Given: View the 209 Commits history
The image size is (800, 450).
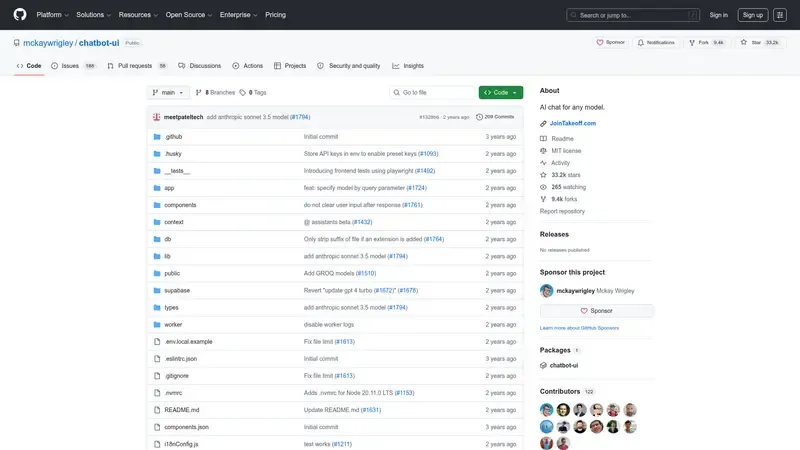Looking at the screenshot, I should click(495, 117).
